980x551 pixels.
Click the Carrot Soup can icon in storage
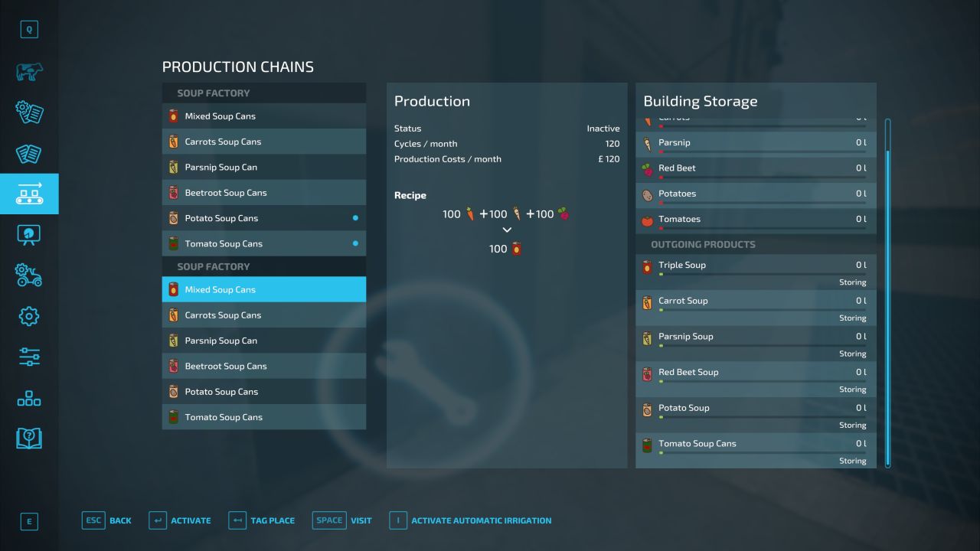click(648, 303)
